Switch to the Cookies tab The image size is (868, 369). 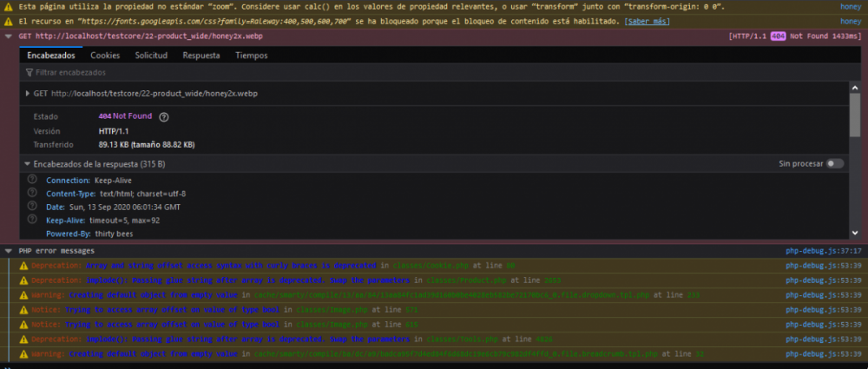click(x=105, y=56)
